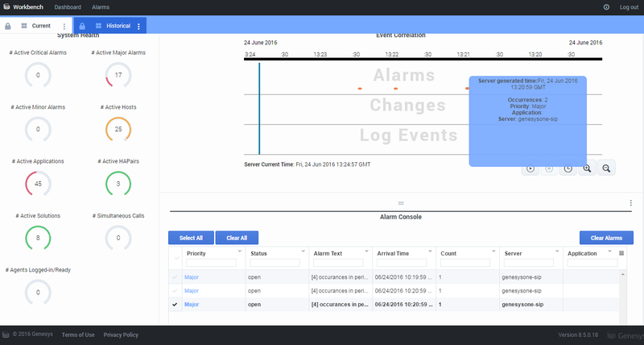This screenshot has height=345, width=644.
Task: Select the first orange alarm dot near 13:22:30
Action: (360, 89)
